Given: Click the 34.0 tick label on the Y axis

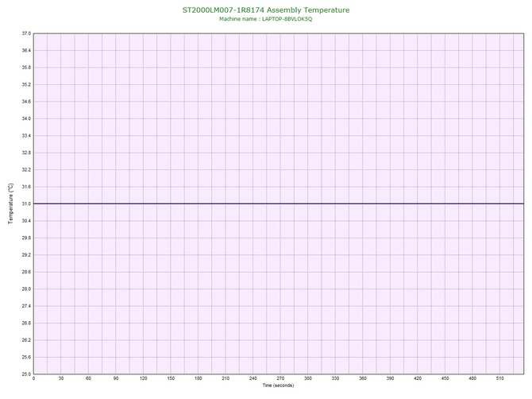Looking at the screenshot, I should tap(25, 118).
